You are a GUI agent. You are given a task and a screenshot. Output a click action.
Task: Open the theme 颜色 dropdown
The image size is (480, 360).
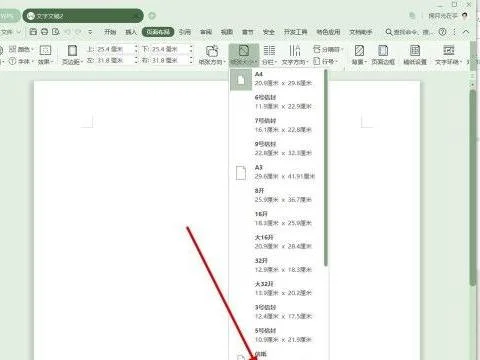(x=22, y=49)
